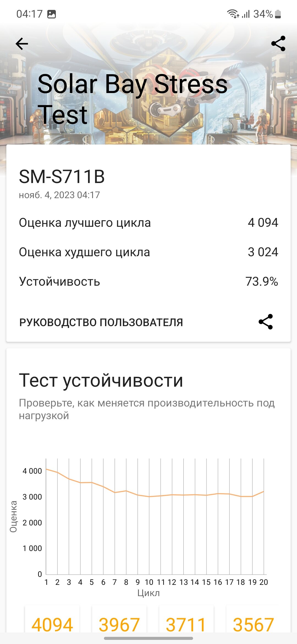Viewport: 297px width, 644px height.
Task: Open the notification image icon in status bar
Action: (51, 14)
